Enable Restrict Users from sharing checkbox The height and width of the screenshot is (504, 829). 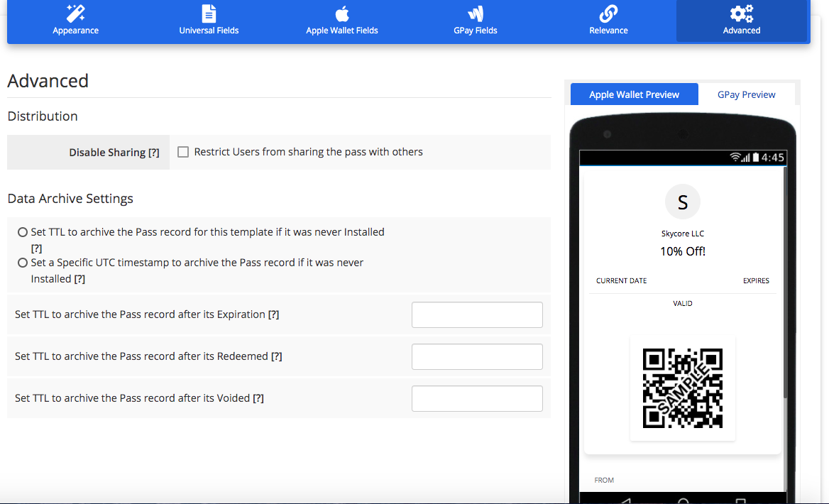pos(183,152)
